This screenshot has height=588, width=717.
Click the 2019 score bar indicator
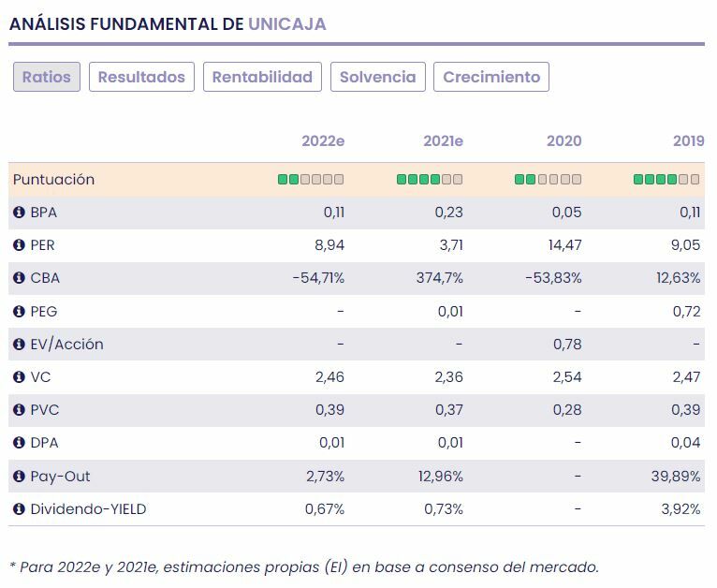[666, 179]
